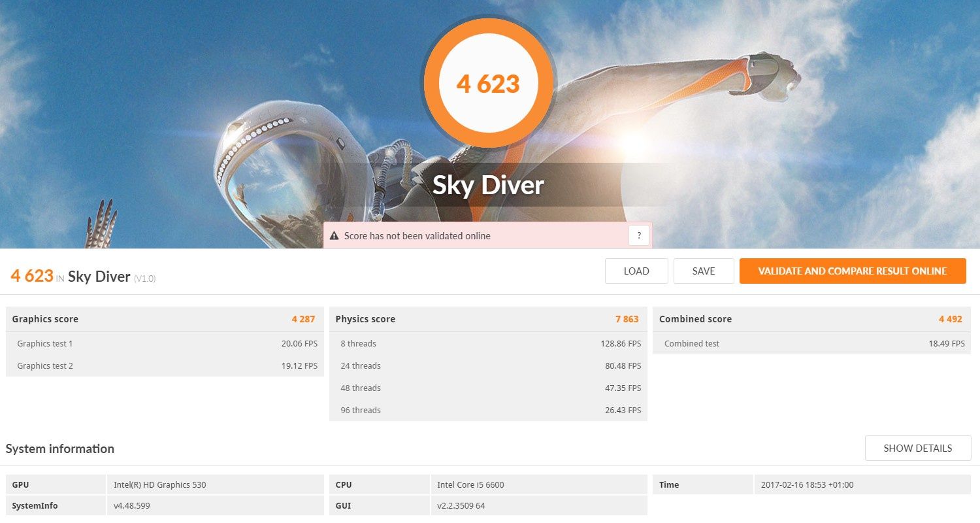
Task: Click the Time label cell
Action: (x=702, y=484)
